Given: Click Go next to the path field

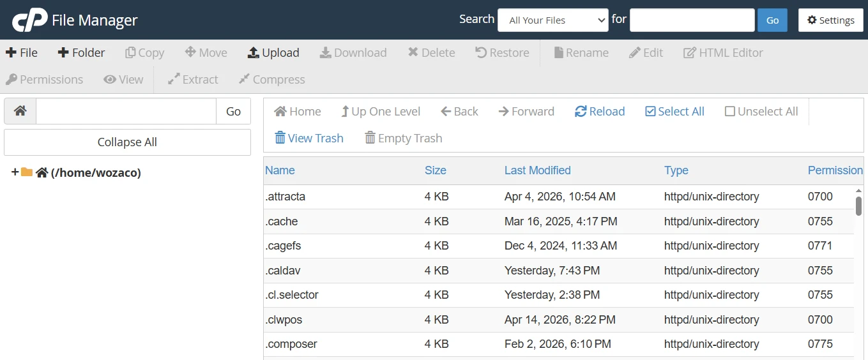Looking at the screenshot, I should tap(233, 111).
